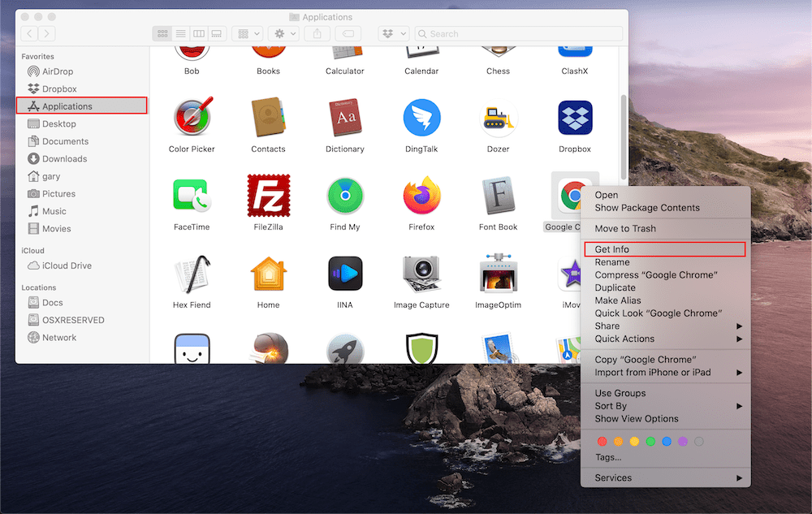Select the Google Chrome app icon

coord(569,196)
